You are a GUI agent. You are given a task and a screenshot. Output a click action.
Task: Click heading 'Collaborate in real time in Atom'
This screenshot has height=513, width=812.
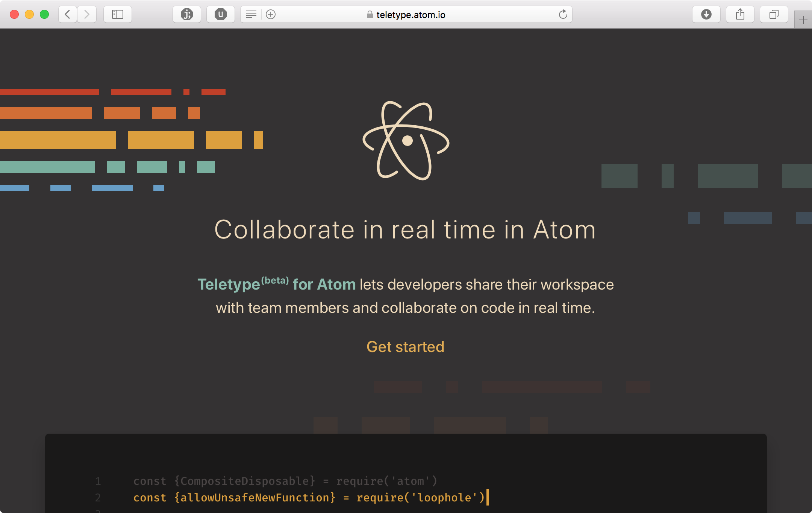pyautogui.click(x=405, y=229)
